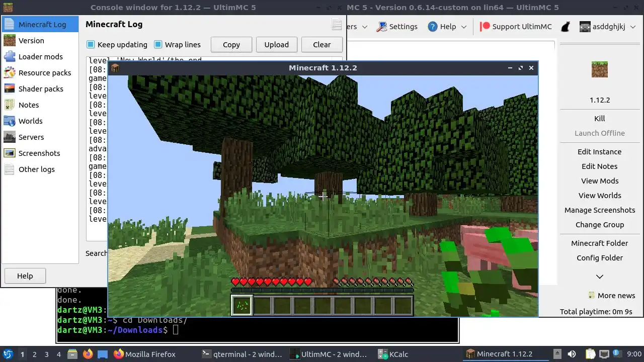Click Change Group in side panel
Viewport: 644px width, 362px height.
[600, 225]
